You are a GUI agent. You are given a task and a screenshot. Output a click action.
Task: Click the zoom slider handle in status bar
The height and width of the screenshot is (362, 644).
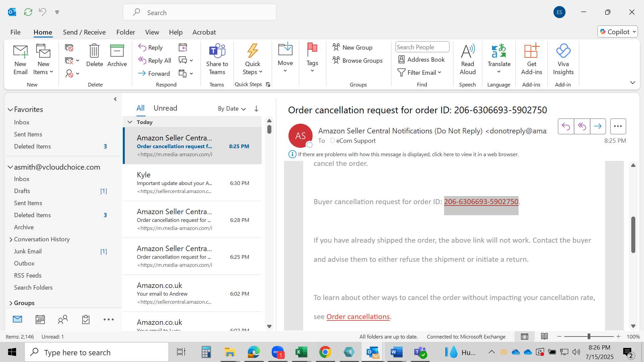589,337
